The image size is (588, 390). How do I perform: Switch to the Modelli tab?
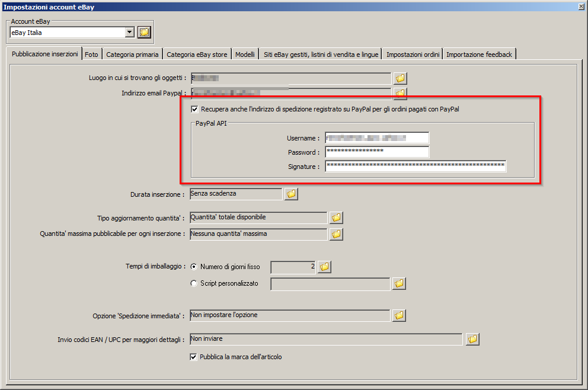pyautogui.click(x=245, y=55)
